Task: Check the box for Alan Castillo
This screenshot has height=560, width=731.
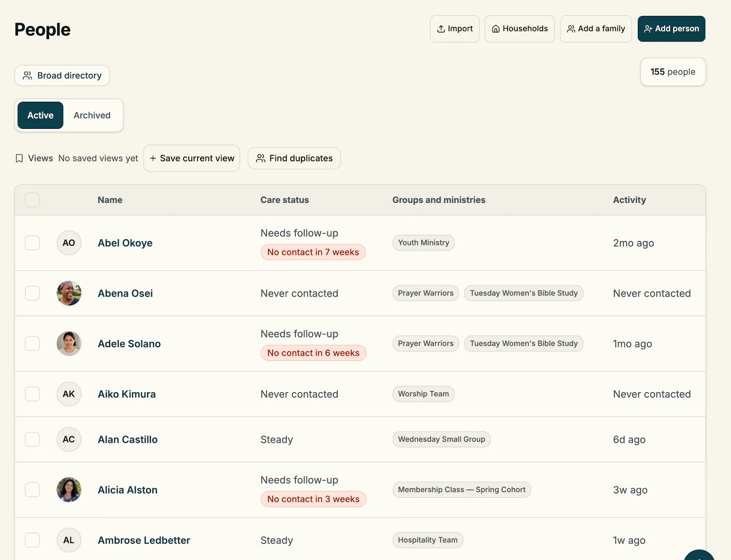Action: coord(32,439)
